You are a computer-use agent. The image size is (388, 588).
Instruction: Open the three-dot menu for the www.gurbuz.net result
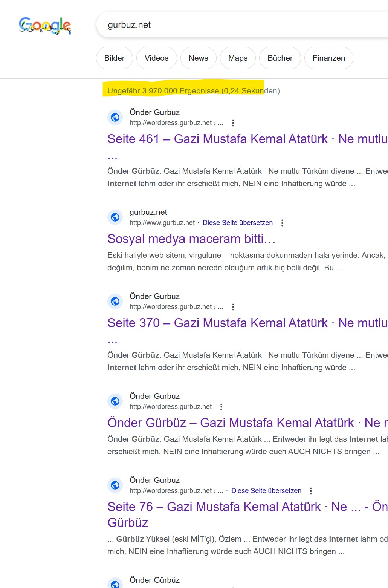point(282,223)
